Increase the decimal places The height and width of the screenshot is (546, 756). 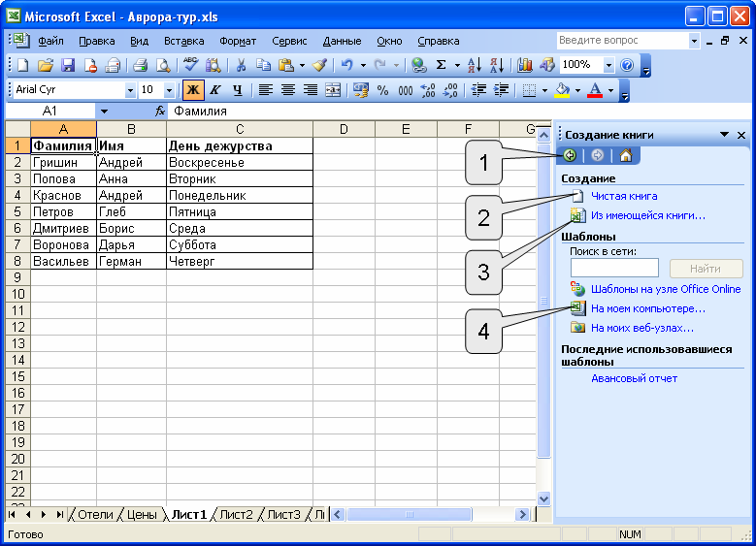coord(428,89)
